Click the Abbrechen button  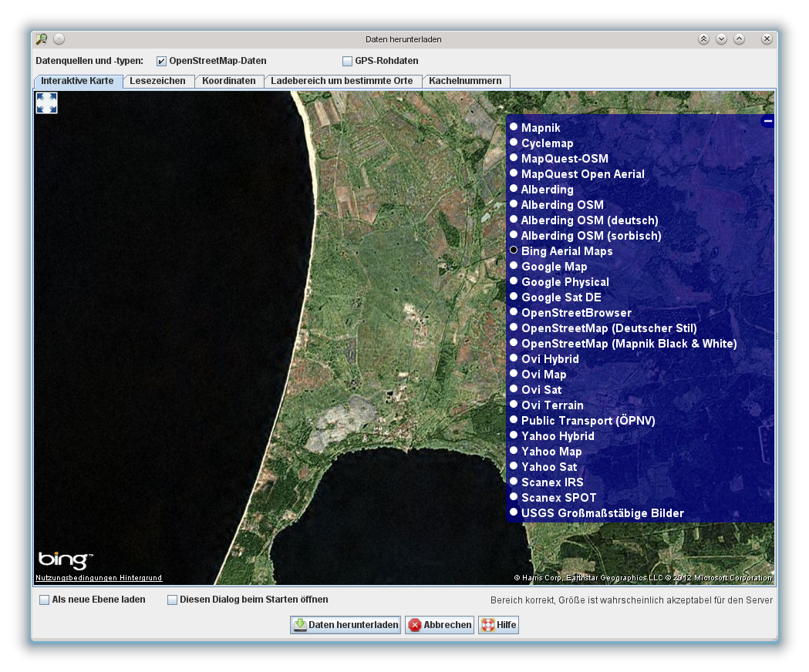(x=440, y=625)
